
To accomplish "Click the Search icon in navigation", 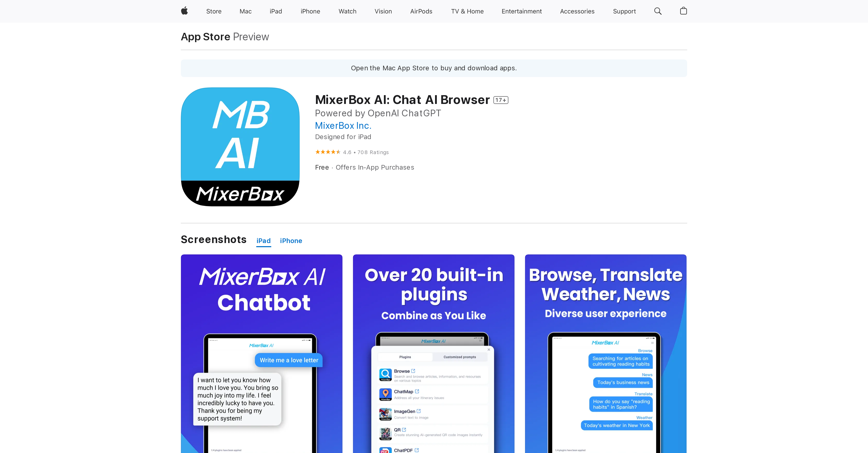I will pyautogui.click(x=658, y=11).
